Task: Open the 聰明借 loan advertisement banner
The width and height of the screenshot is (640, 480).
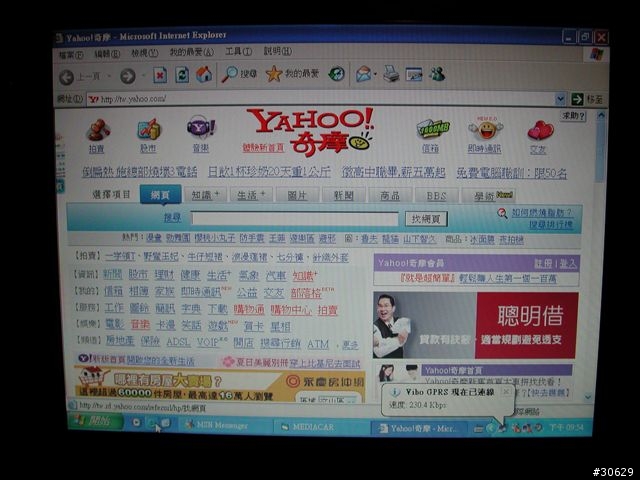Action: point(476,325)
